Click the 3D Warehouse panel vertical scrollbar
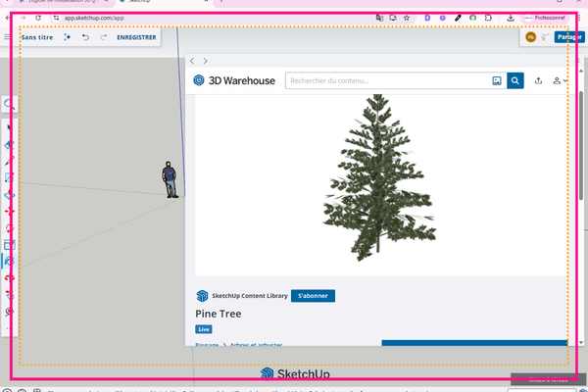The image size is (588, 392). tap(581, 146)
